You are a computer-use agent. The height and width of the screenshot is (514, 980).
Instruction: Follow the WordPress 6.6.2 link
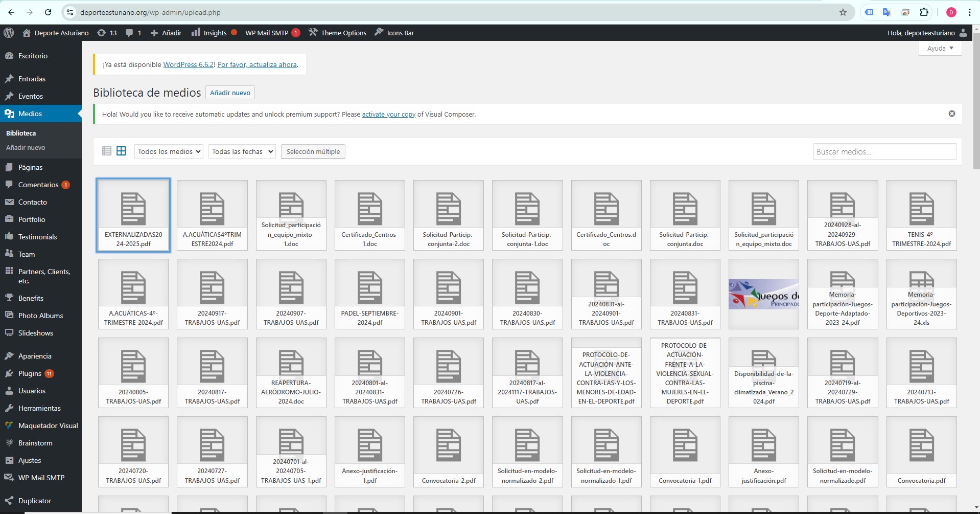tap(189, 64)
